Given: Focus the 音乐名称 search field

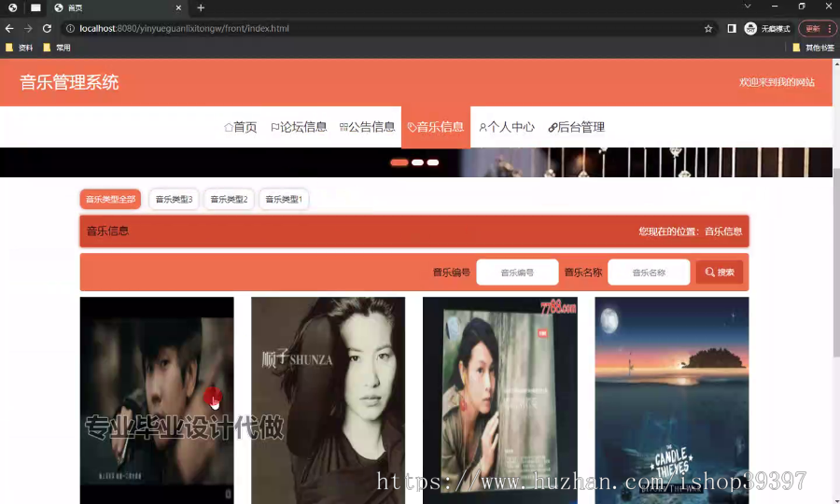Looking at the screenshot, I should [x=649, y=273].
